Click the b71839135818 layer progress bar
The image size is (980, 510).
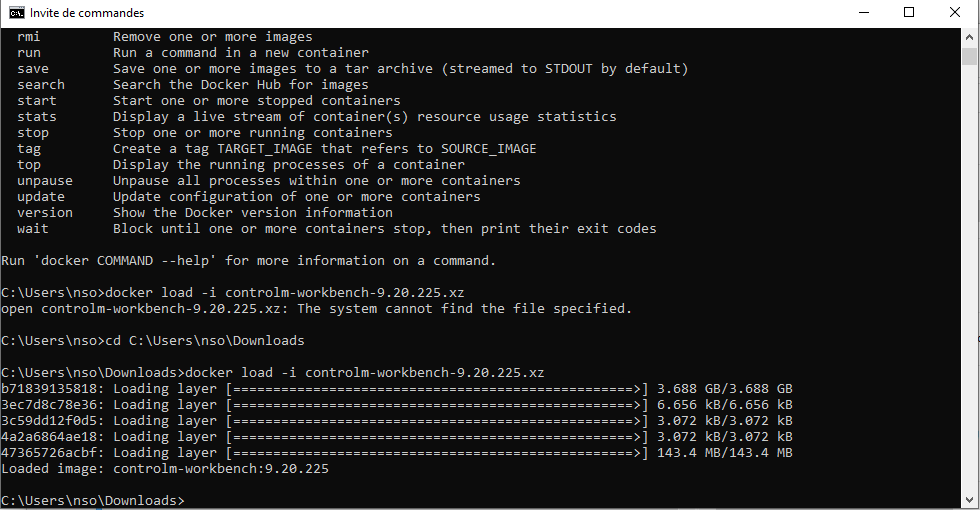[x=438, y=389]
